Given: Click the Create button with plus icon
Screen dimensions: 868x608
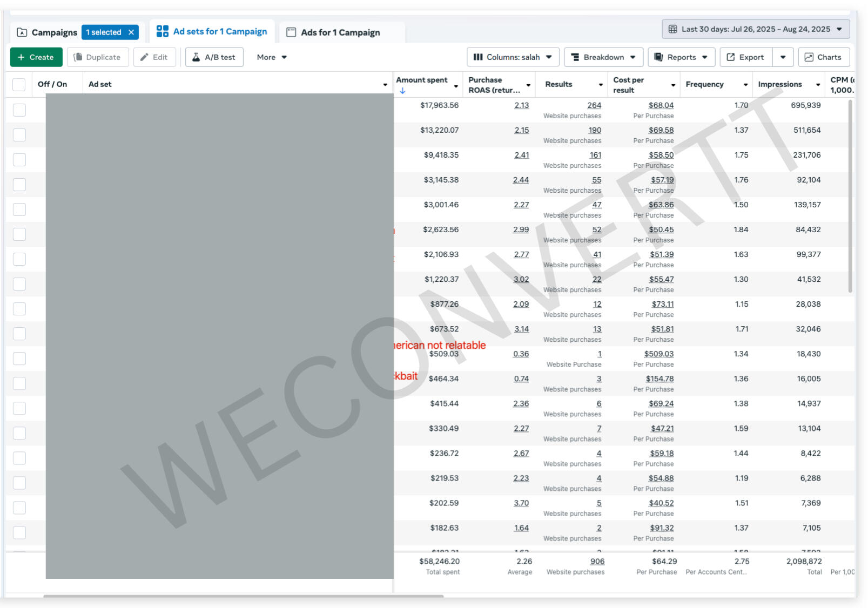Looking at the screenshot, I should 36,57.
